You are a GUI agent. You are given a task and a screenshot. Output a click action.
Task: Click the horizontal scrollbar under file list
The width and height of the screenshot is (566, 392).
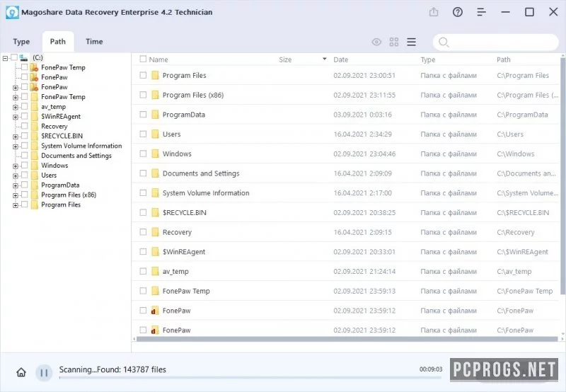point(347,339)
